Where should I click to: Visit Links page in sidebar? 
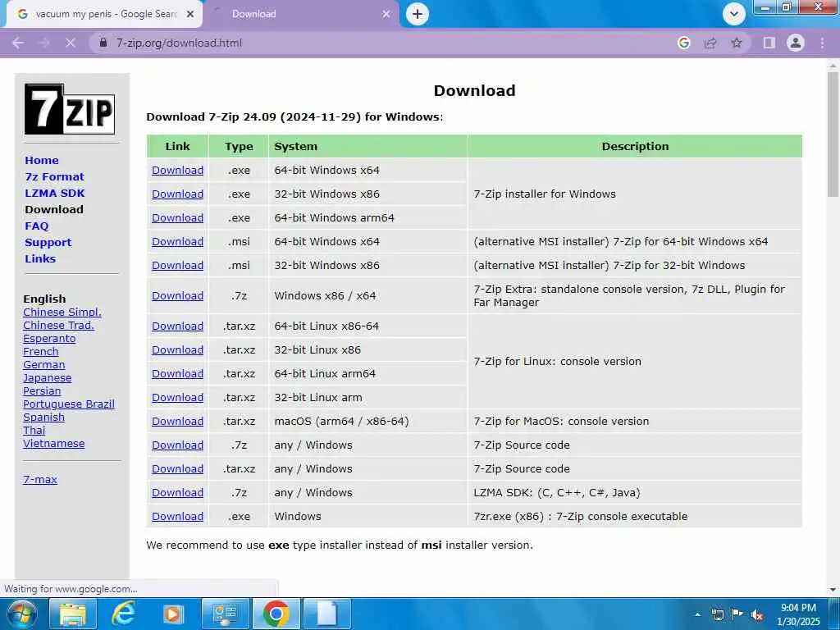(40, 258)
